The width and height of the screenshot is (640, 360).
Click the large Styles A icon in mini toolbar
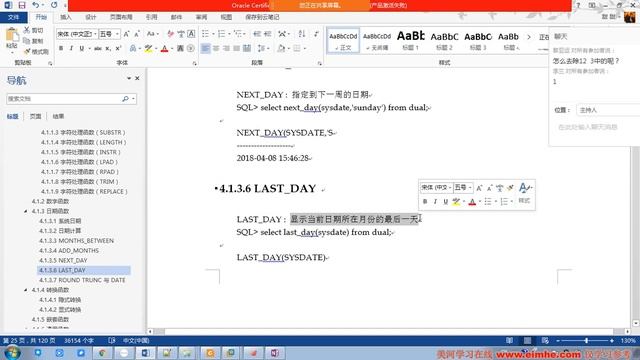(524, 188)
